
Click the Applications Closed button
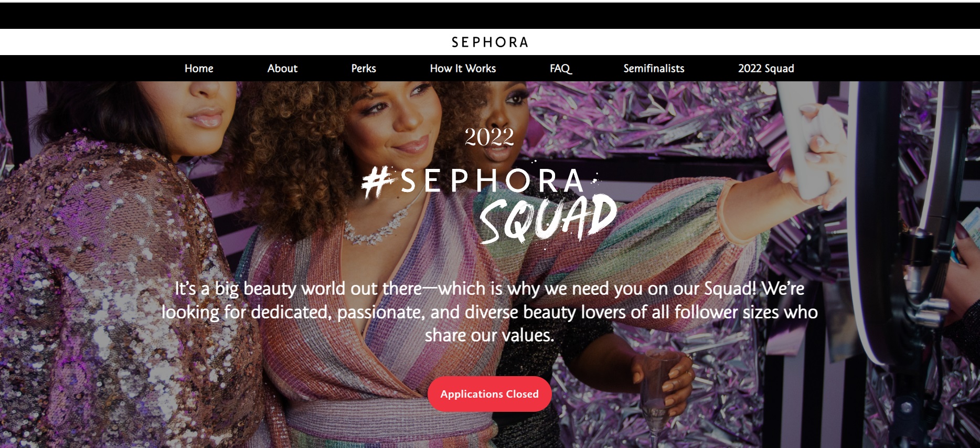(489, 394)
